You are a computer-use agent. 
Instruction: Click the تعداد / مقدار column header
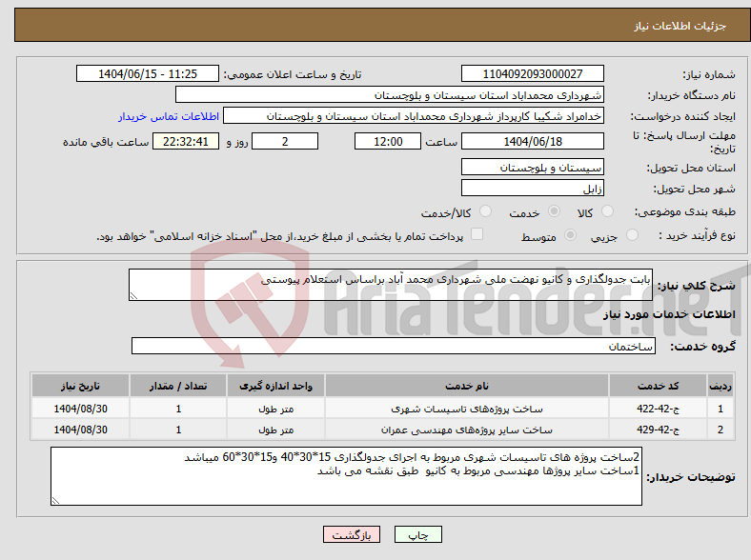(178, 386)
